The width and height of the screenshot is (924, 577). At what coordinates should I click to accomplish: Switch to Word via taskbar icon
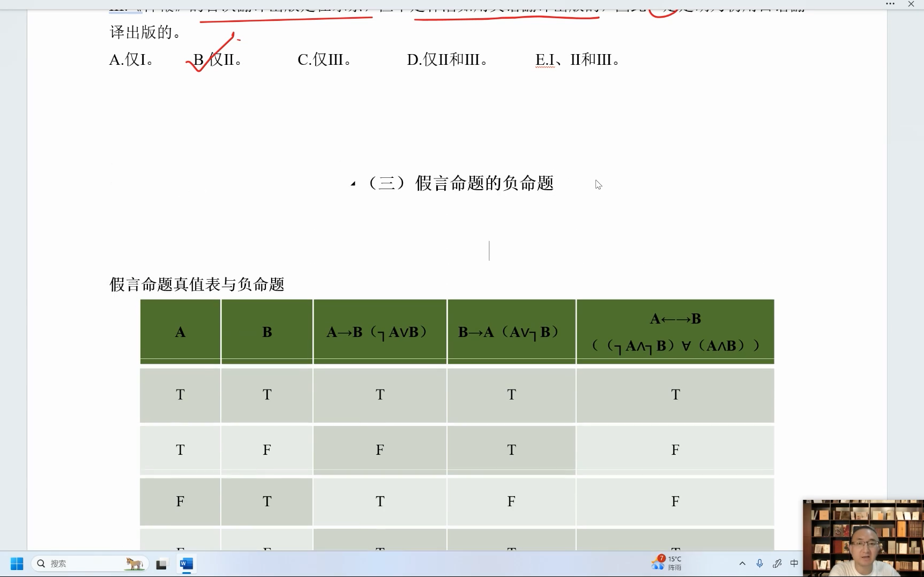[187, 564]
